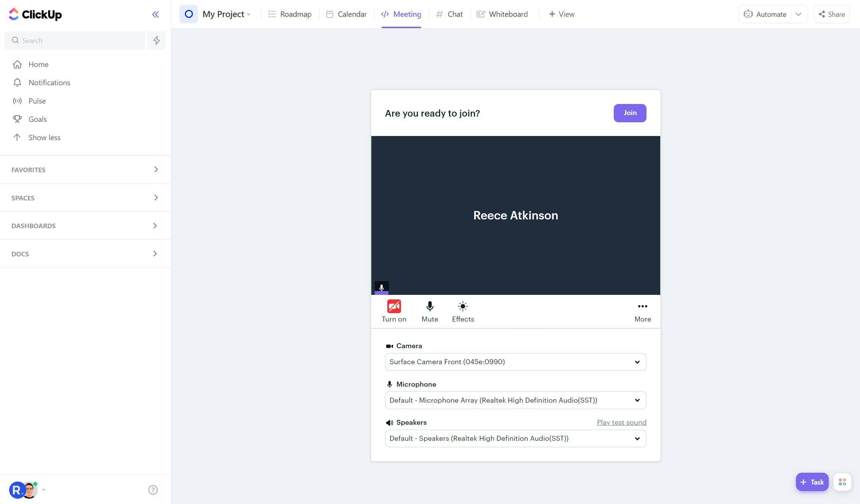
Task: Mute the microphone
Action: (x=430, y=311)
